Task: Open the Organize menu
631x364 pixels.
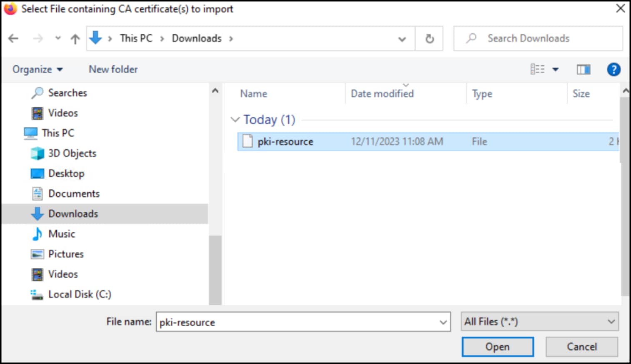Action: pyautogui.click(x=37, y=69)
